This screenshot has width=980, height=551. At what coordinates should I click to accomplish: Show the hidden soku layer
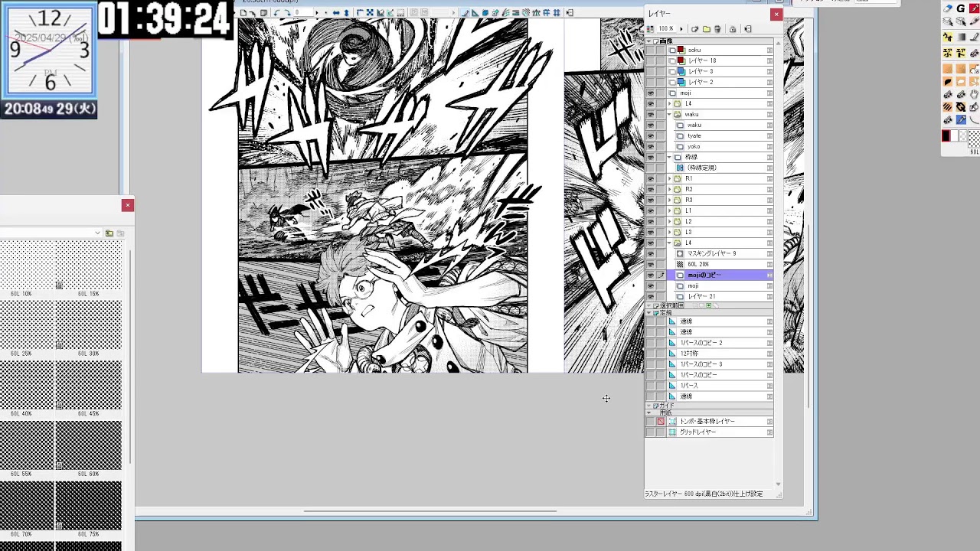click(651, 50)
